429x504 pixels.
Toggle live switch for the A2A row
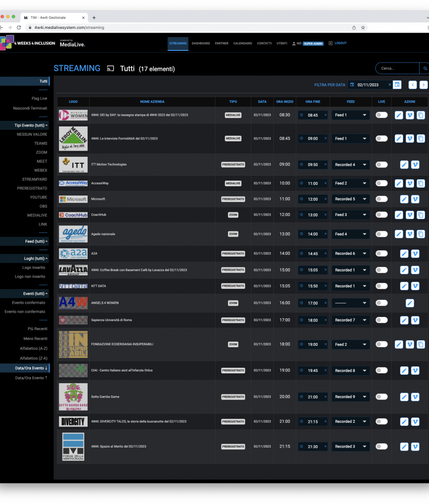pyautogui.click(x=381, y=253)
